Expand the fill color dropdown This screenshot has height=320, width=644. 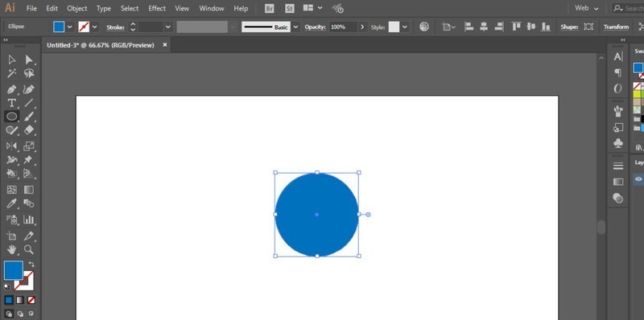click(x=70, y=27)
